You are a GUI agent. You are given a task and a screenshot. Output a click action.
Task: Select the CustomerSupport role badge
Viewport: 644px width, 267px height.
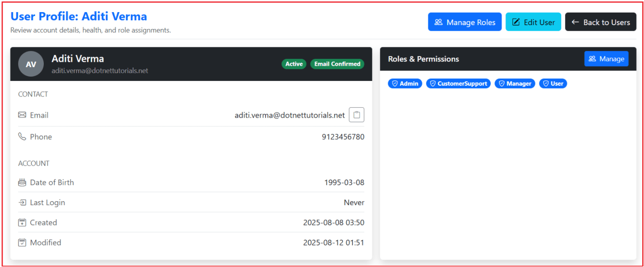click(458, 83)
